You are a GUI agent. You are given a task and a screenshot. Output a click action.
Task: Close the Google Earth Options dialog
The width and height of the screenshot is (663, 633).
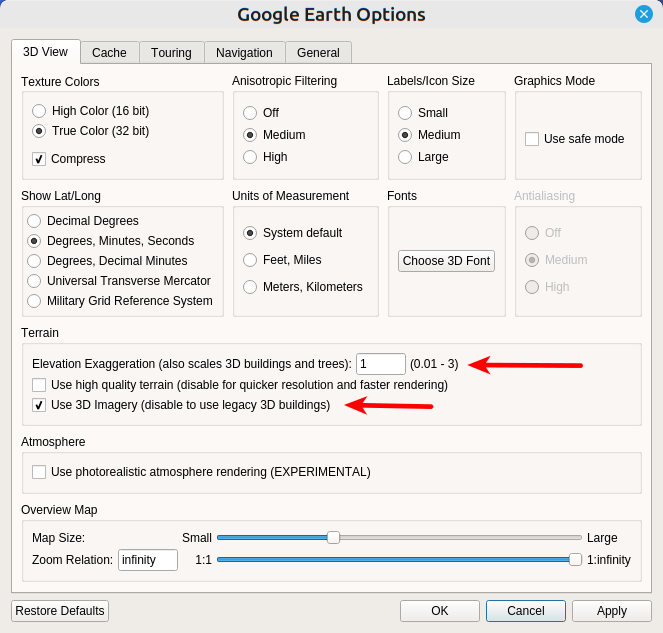(644, 14)
